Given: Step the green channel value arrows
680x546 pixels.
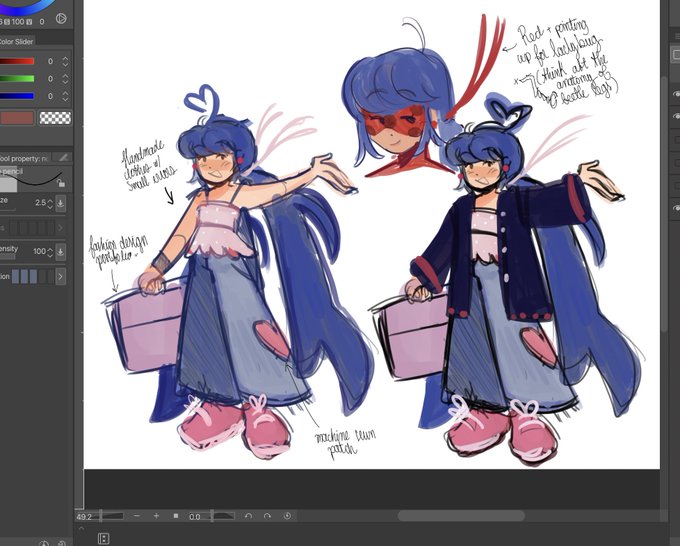Looking at the screenshot, I should point(65,78).
